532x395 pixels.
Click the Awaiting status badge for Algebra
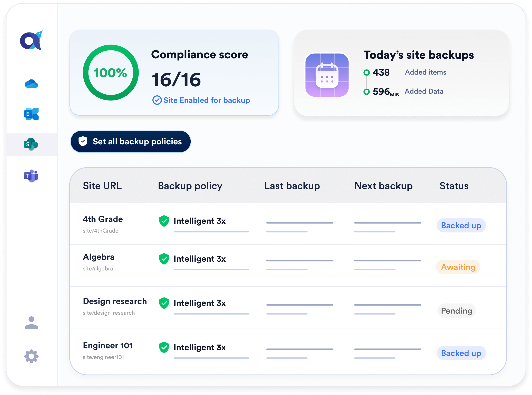tap(458, 267)
